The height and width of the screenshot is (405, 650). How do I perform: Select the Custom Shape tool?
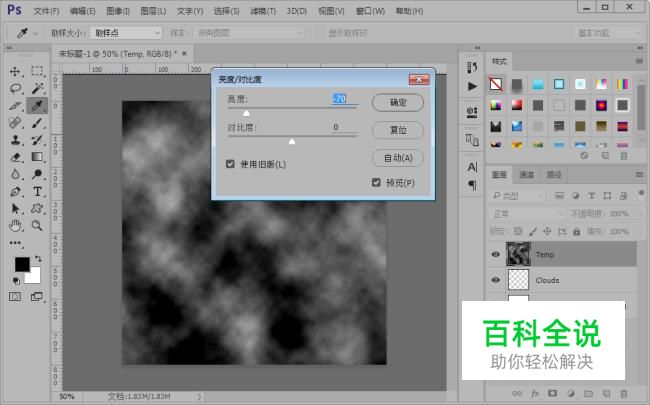click(37, 208)
